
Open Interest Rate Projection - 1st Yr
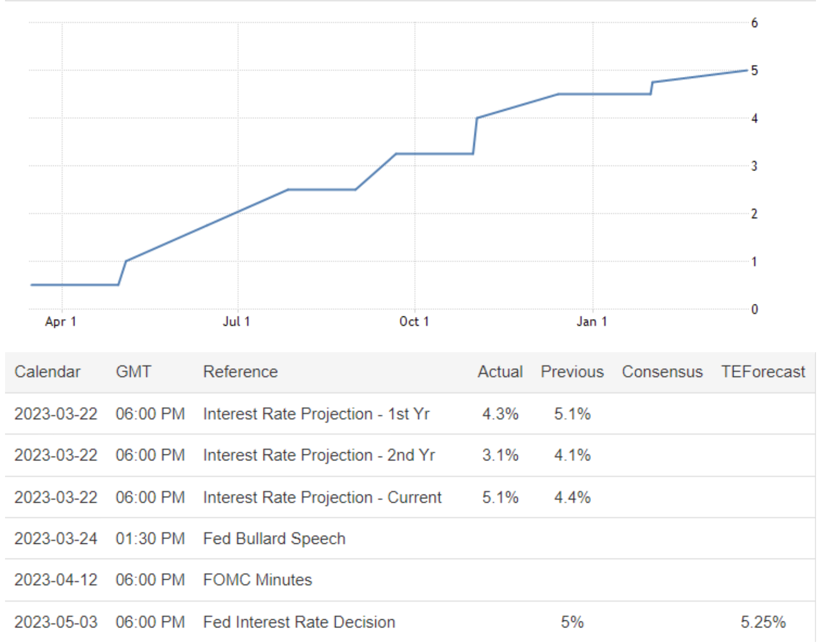point(316,414)
